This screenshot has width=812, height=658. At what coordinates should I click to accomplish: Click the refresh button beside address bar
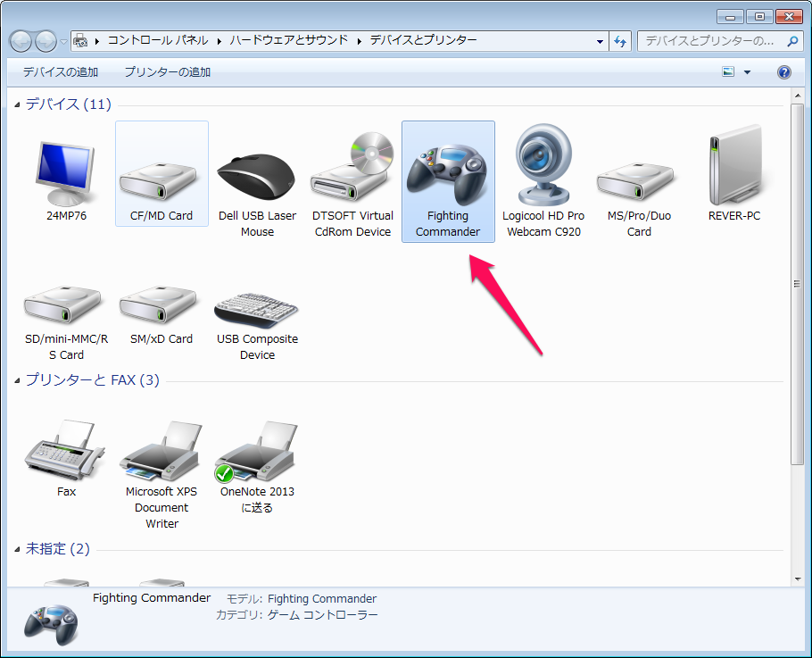[620, 41]
